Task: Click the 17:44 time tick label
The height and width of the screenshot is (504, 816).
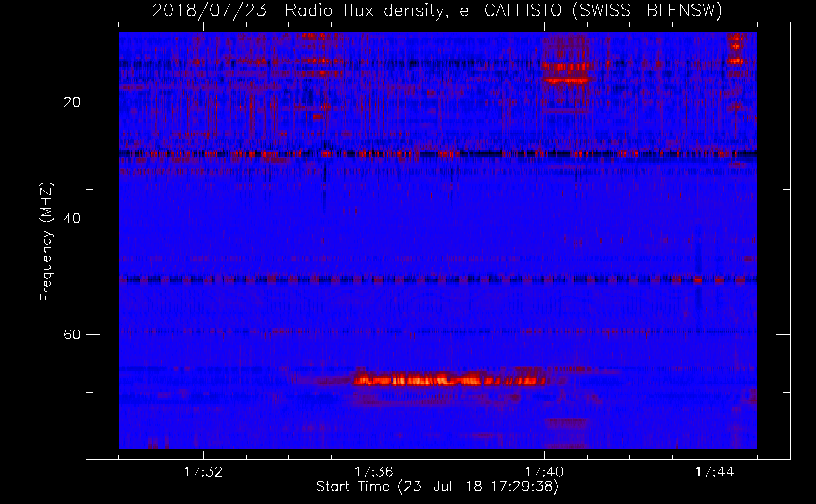Action: pos(715,472)
